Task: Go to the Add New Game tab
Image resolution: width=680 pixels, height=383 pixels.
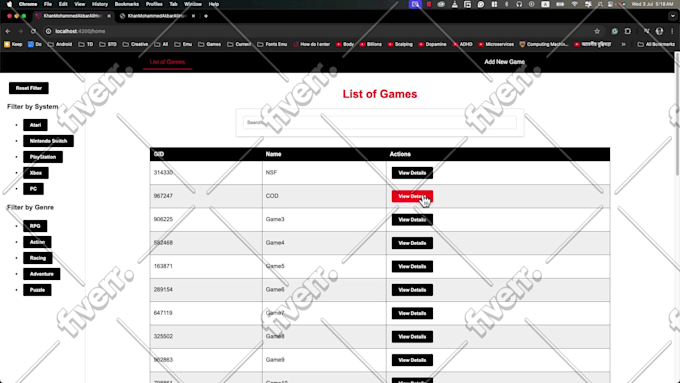Action: pos(504,62)
